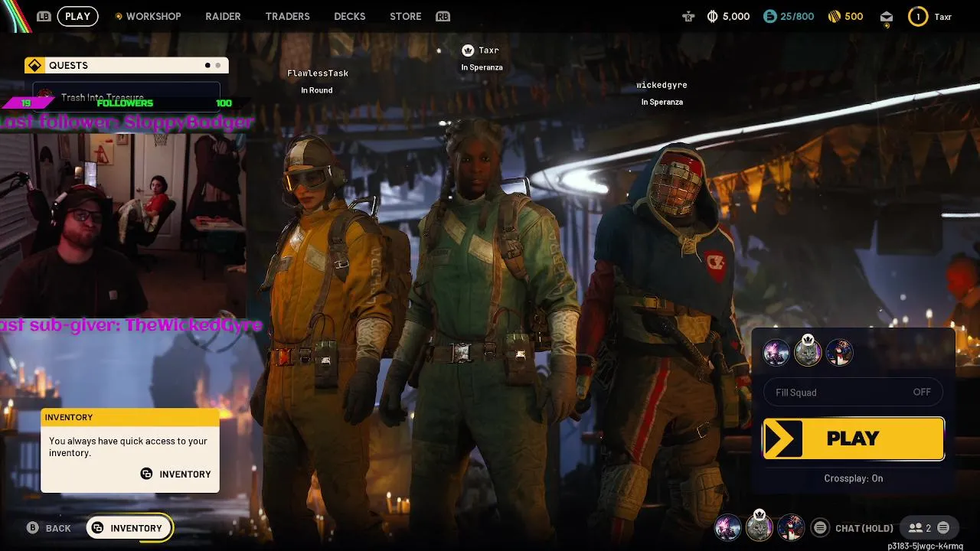Select the first quests page dot

pyautogui.click(x=207, y=65)
